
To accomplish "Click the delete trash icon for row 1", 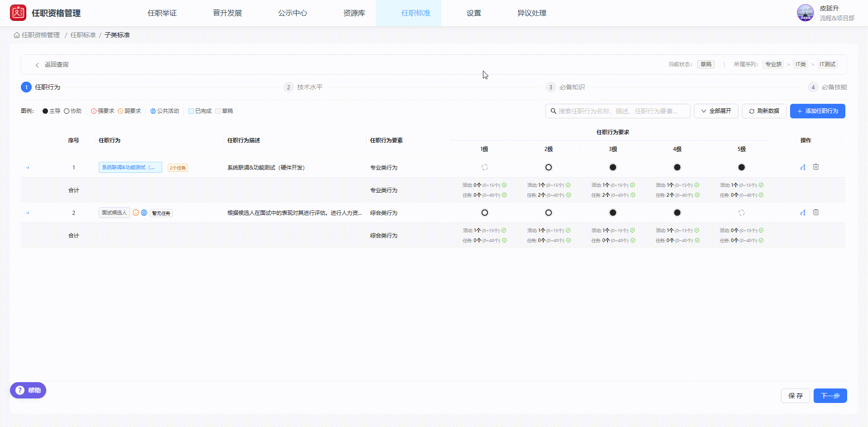I will (815, 167).
